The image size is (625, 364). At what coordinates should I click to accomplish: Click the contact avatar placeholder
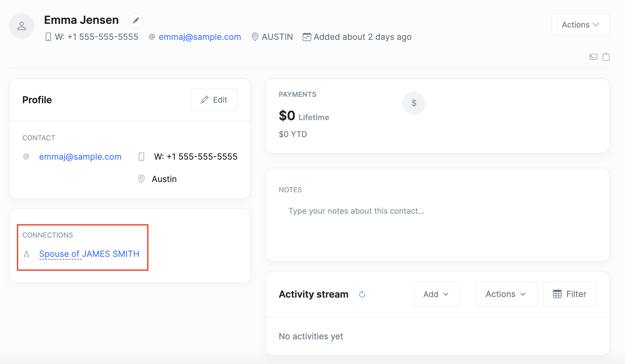coord(22,26)
